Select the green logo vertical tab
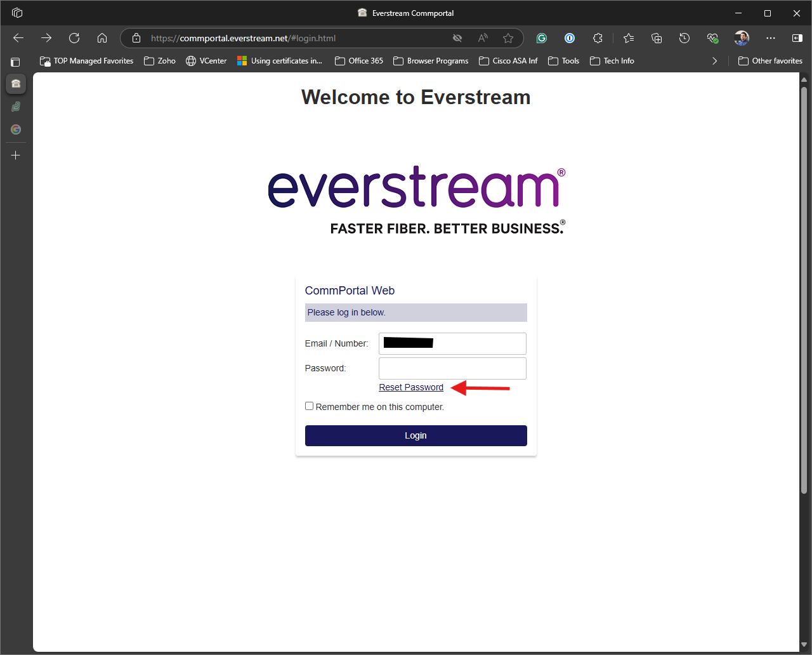The height and width of the screenshot is (655, 812). click(x=16, y=107)
